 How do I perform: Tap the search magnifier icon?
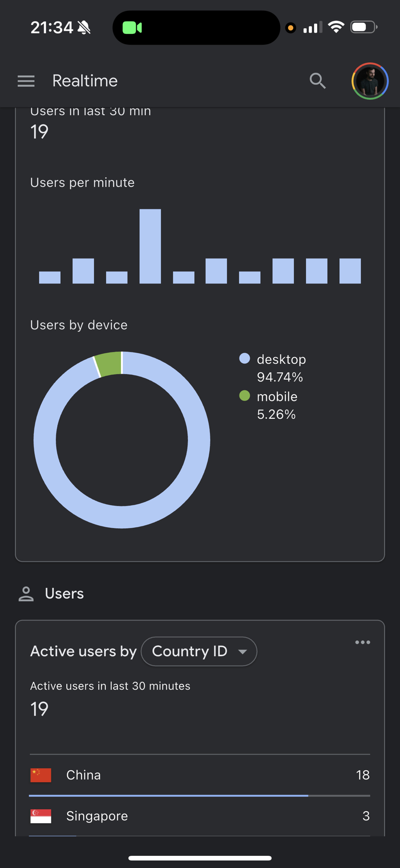(x=318, y=81)
